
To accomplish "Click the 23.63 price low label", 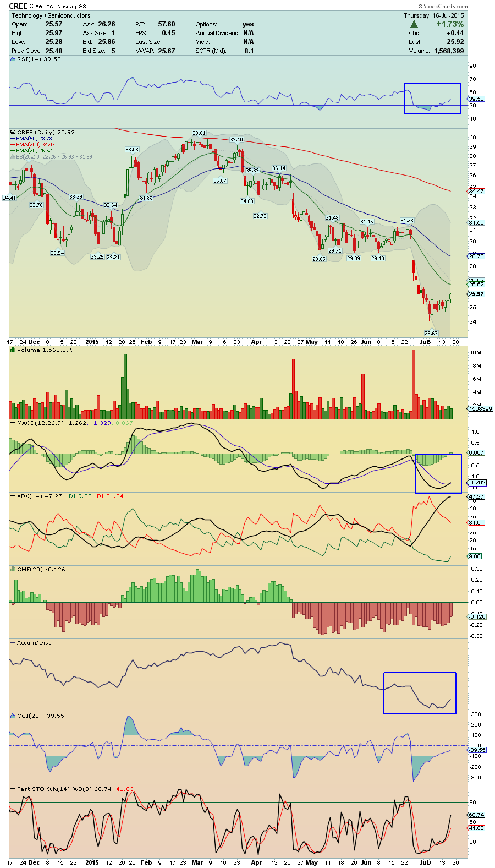I will 431,333.
